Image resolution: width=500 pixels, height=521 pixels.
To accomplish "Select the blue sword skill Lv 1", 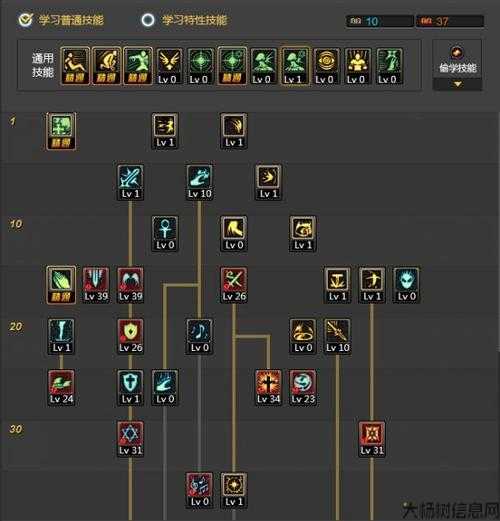I will pos(130,182).
